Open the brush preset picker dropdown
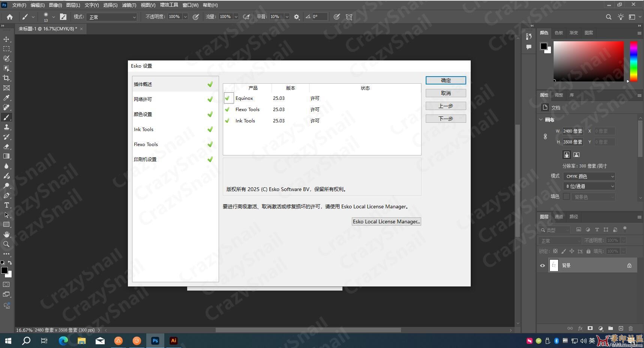Viewport: 644px width, 348px height. coord(54,17)
